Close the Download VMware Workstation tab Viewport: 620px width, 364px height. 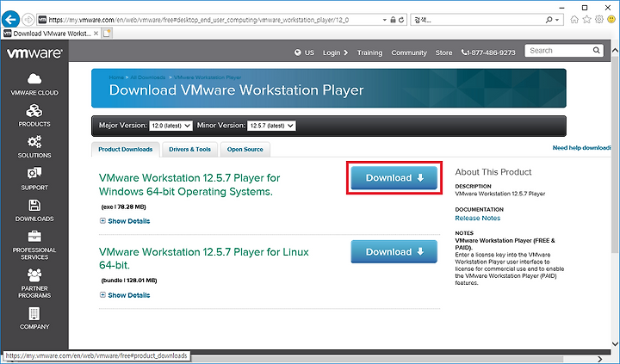pos(96,34)
